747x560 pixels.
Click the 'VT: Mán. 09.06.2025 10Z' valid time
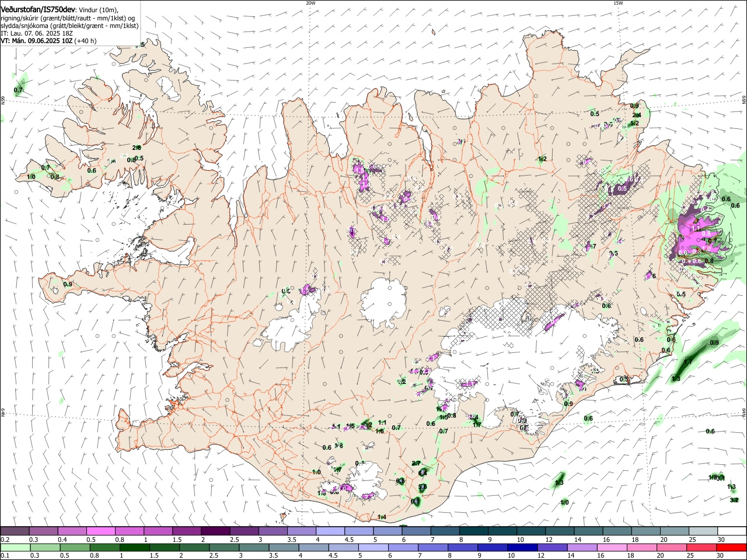click(x=36, y=41)
